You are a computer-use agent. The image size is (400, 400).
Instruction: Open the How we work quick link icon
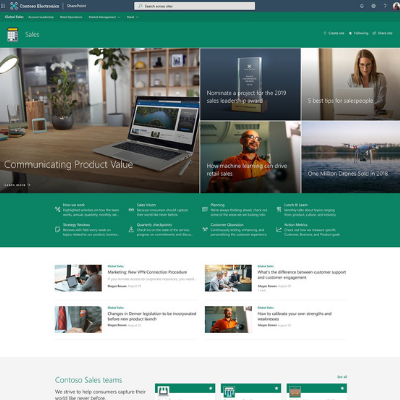(58, 209)
